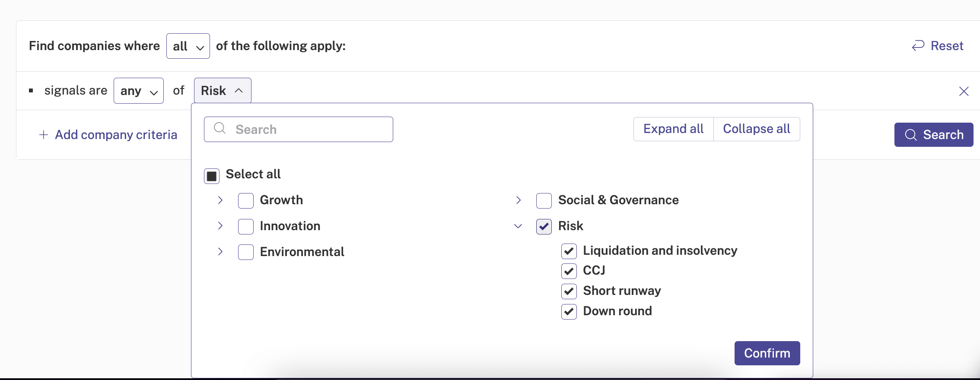Uncheck the CCJ checkbox
980x380 pixels.
(x=569, y=271)
